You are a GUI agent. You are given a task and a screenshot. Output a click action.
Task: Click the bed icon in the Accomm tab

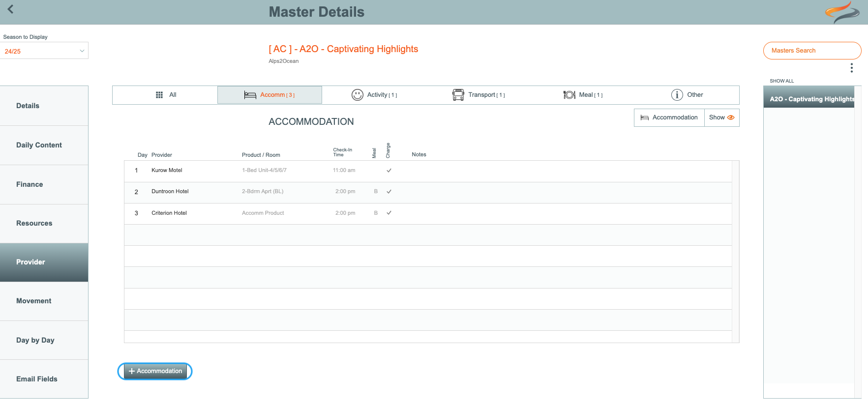(250, 95)
